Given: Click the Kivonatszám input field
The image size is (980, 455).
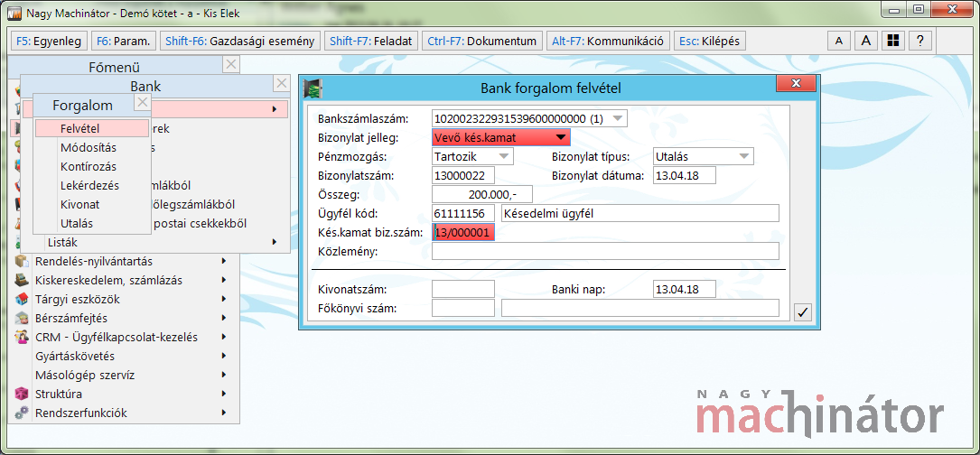Looking at the screenshot, I should [x=463, y=290].
